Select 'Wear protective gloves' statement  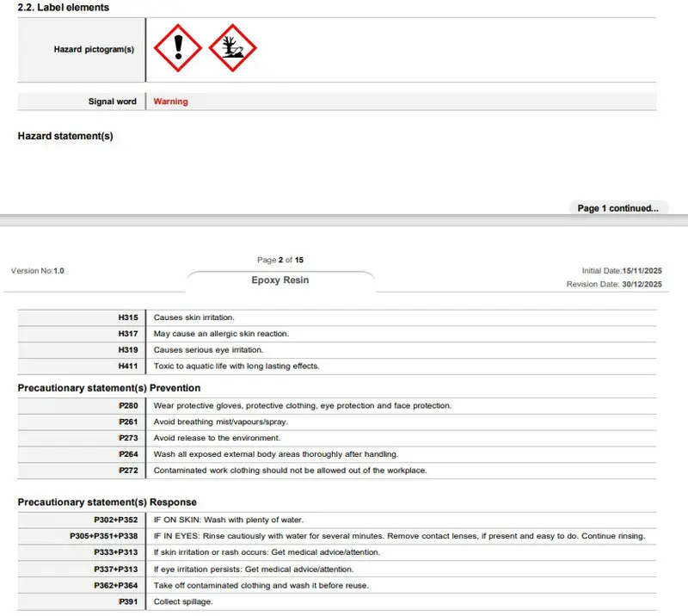point(303,406)
